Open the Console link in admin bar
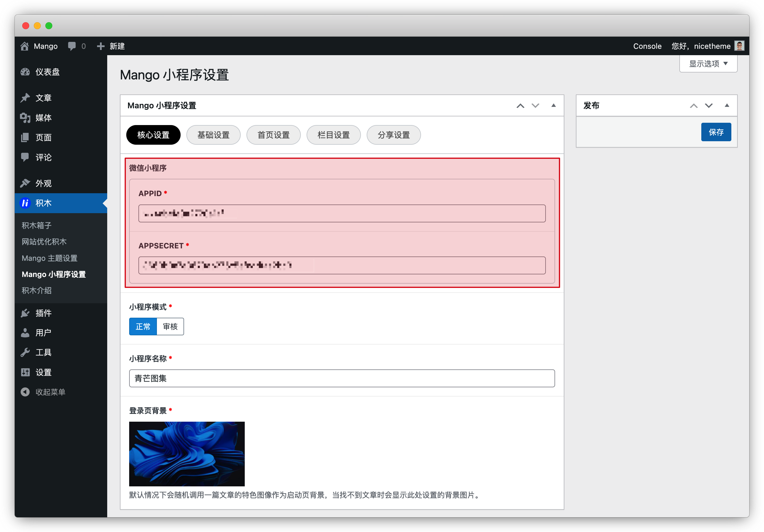 coord(647,46)
